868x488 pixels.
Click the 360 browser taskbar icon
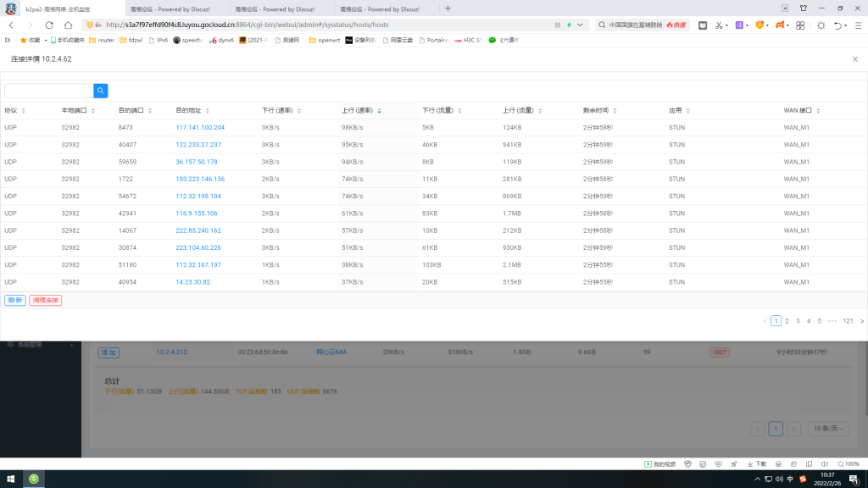34,480
